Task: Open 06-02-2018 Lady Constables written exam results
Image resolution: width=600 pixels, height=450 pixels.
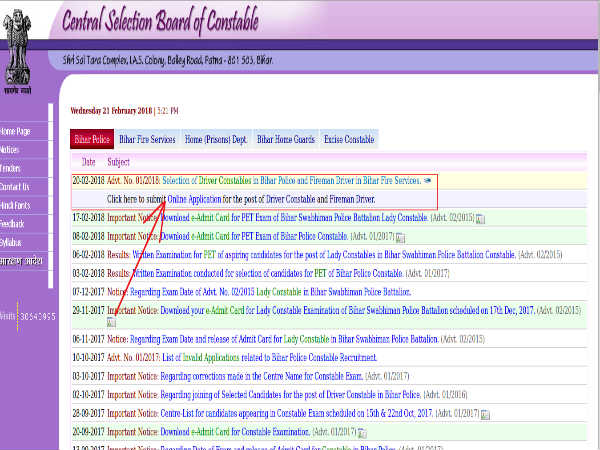Action: (324, 255)
